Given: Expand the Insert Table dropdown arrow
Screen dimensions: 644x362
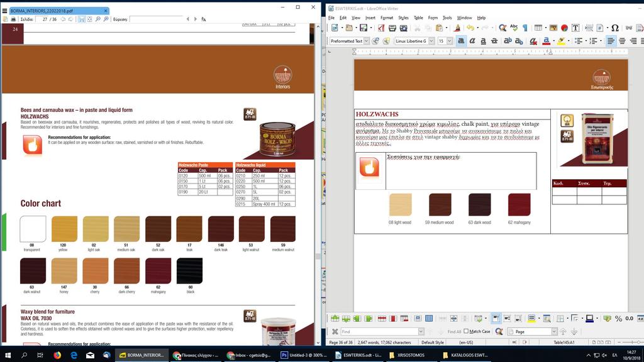Looking at the screenshot, I should point(545,28).
